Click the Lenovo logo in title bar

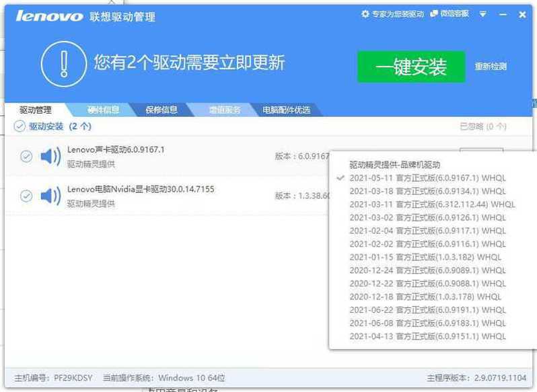coord(49,16)
